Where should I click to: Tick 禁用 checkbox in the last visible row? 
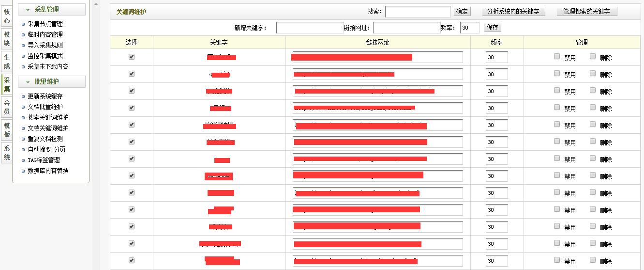(x=557, y=260)
